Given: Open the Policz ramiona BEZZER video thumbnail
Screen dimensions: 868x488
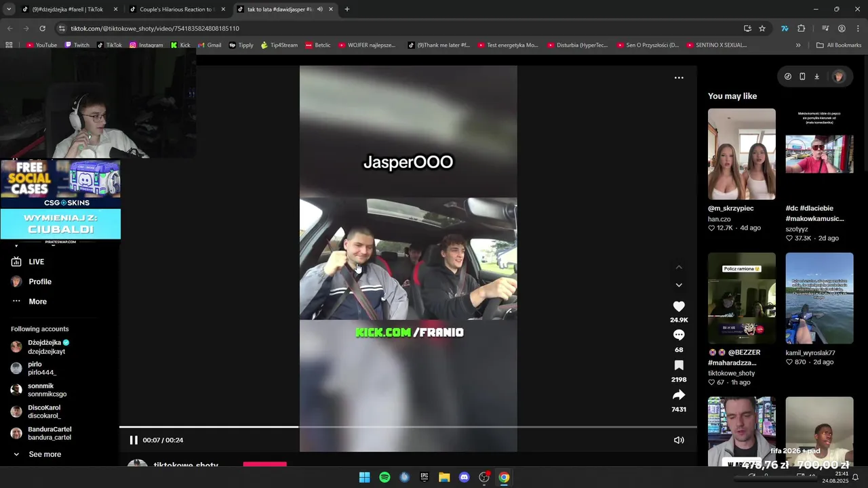Looking at the screenshot, I should pyautogui.click(x=742, y=298).
